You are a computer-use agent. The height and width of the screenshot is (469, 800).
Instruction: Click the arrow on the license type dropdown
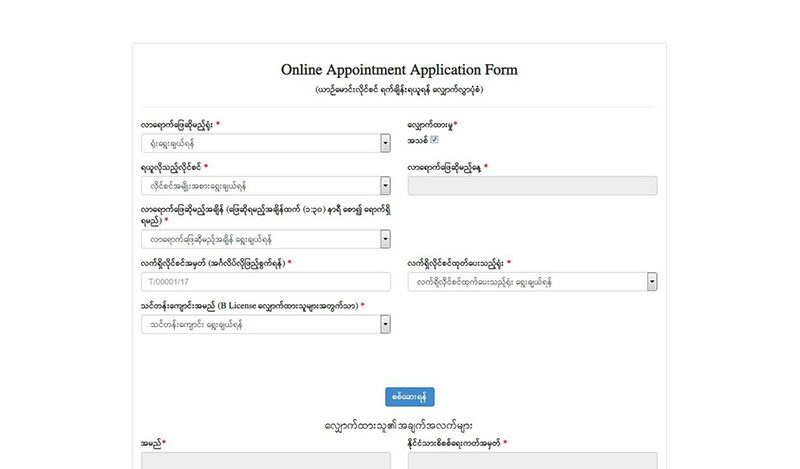pyautogui.click(x=385, y=185)
